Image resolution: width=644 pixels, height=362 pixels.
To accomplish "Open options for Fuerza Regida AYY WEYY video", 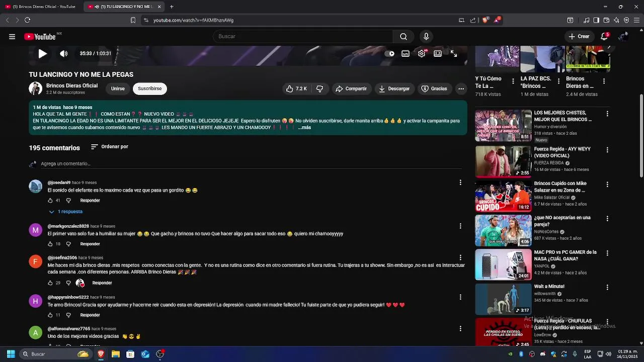I will (x=607, y=150).
